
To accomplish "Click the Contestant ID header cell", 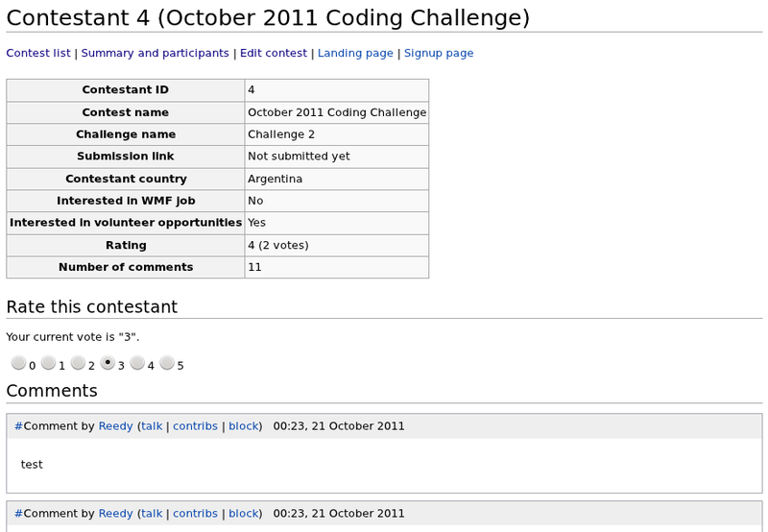I will [126, 90].
